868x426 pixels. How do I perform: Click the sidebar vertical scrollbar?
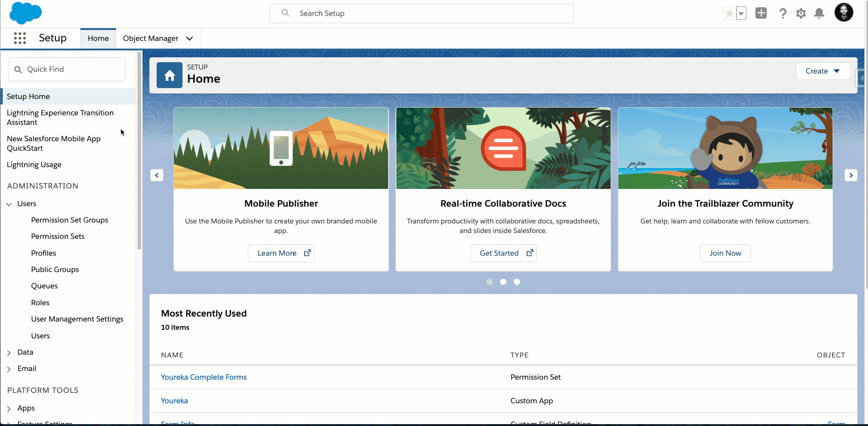(139, 150)
